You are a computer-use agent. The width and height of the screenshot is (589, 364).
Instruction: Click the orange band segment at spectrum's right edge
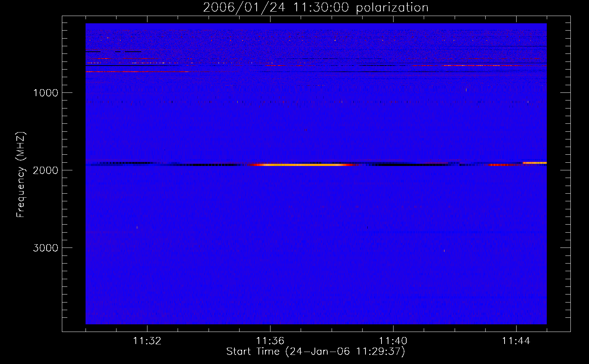point(534,163)
